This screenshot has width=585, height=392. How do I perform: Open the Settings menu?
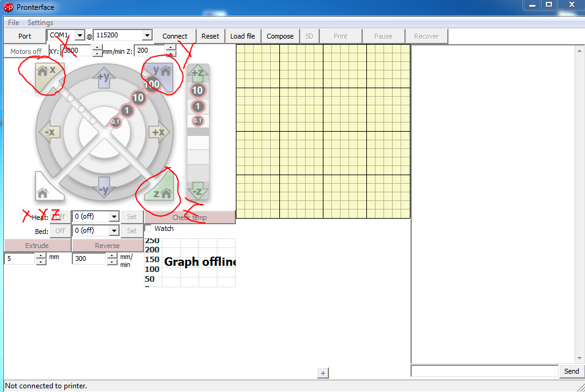tap(40, 23)
